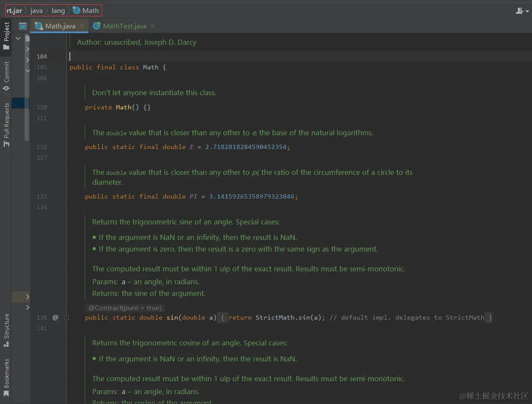The height and width of the screenshot is (404, 532).
Task: Click line number 105 in the gutter
Action: pyautogui.click(x=42, y=67)
